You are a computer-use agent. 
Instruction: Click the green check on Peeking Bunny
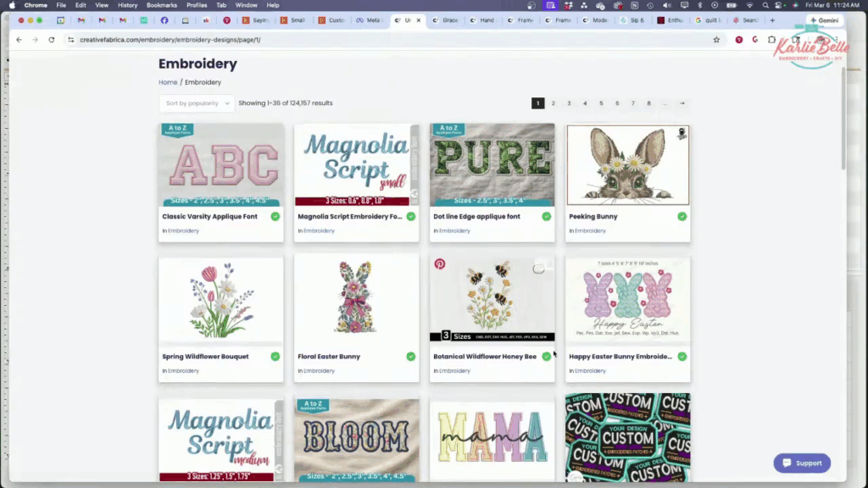pos(682,216)
